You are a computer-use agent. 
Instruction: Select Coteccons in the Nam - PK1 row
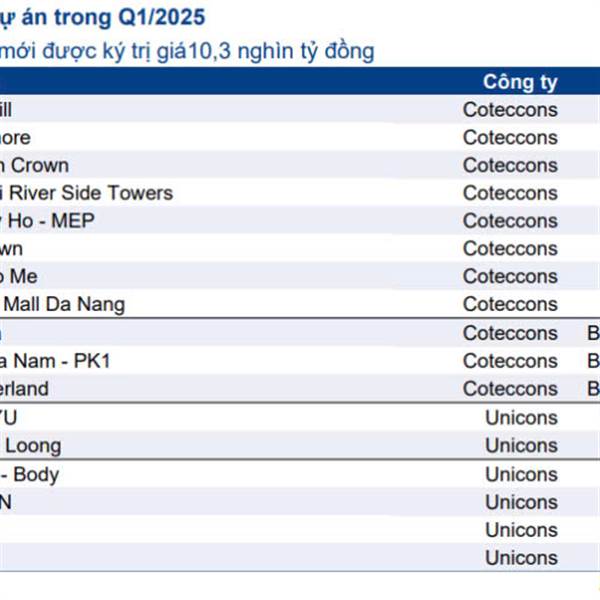click(510, 360)
